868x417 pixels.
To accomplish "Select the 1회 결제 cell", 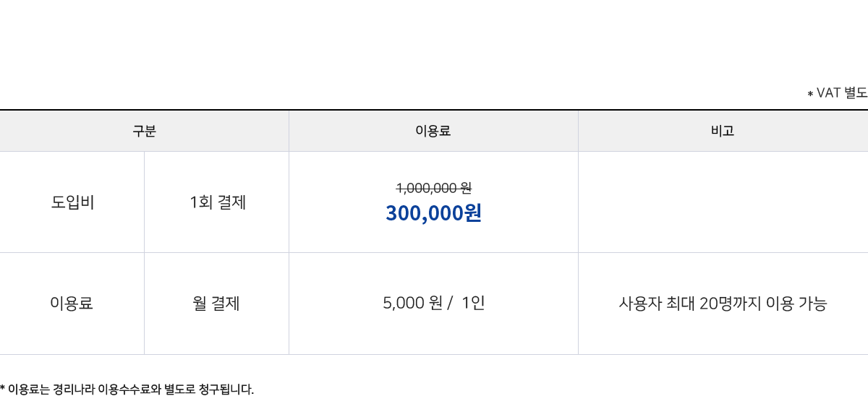I will click(x=218, y=202).
